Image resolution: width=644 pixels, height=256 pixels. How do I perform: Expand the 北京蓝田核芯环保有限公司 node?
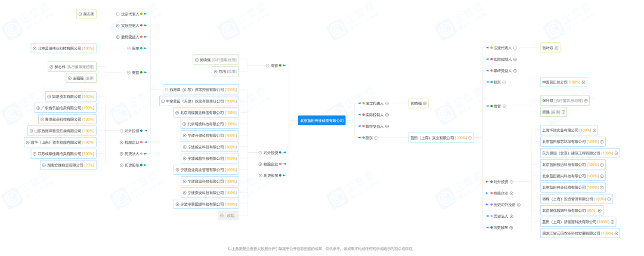click(602, 142)
